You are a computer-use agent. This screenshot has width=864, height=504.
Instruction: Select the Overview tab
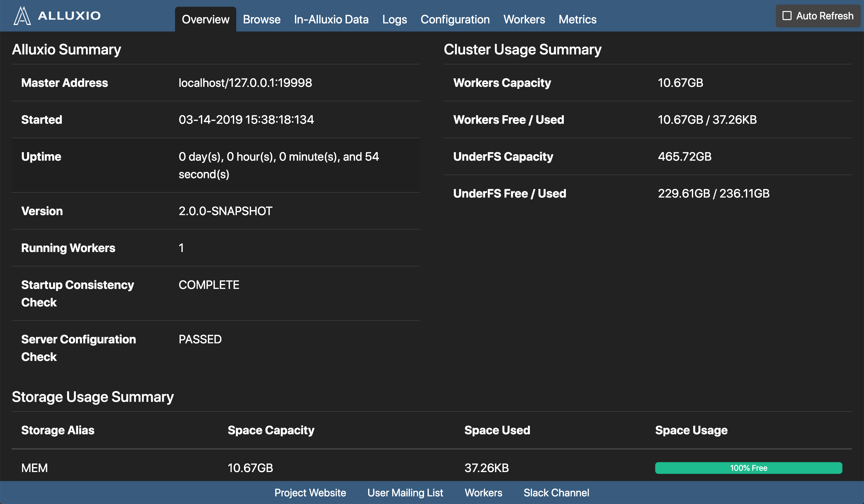point(205,19)
